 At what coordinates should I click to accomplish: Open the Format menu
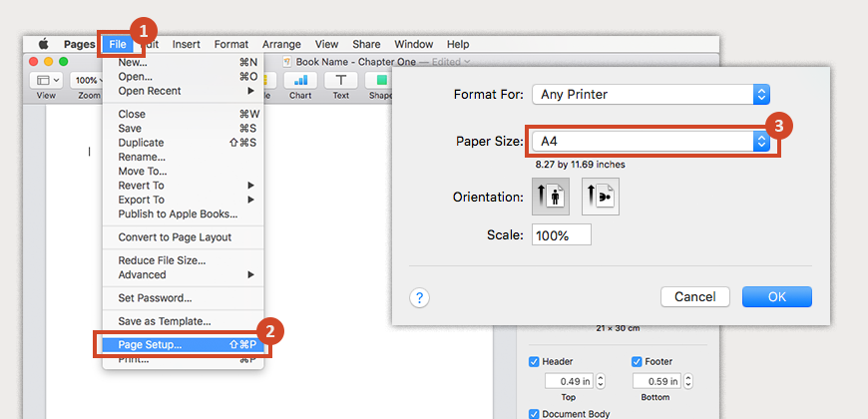coord(231,44)
